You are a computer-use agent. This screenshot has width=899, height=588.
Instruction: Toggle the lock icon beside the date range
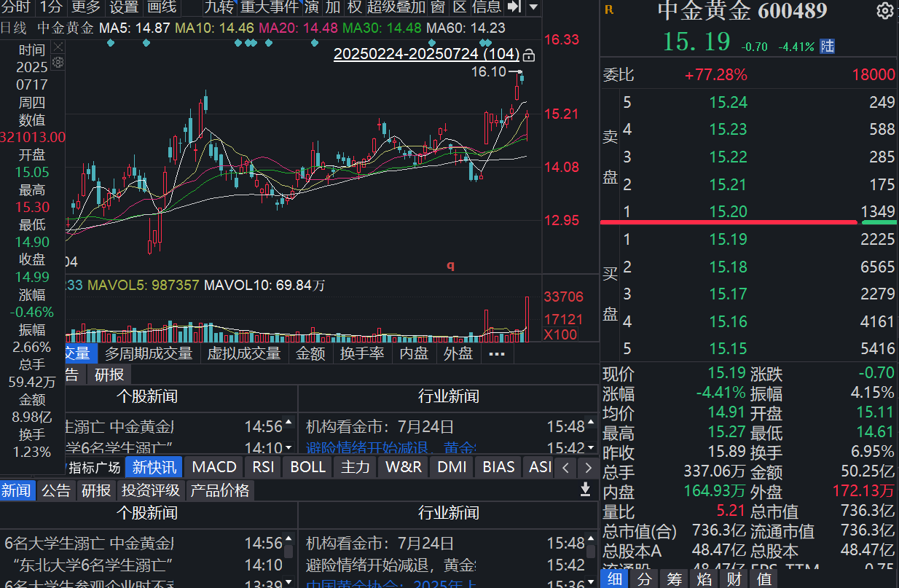529,55
